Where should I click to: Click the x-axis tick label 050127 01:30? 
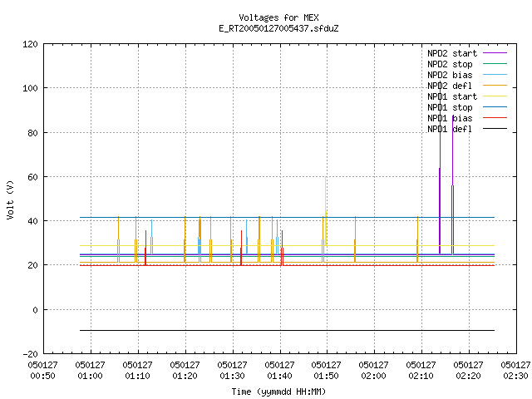click(232, 371)
